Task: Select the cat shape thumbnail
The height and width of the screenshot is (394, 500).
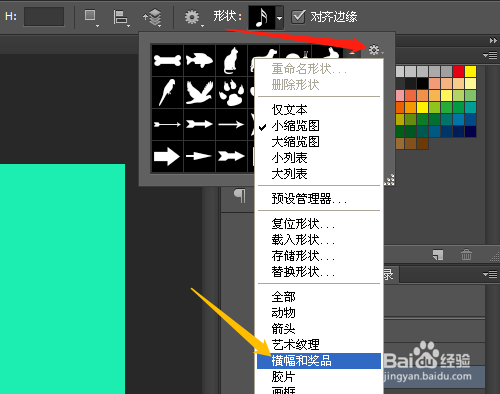Action: [x=231, y=60]
